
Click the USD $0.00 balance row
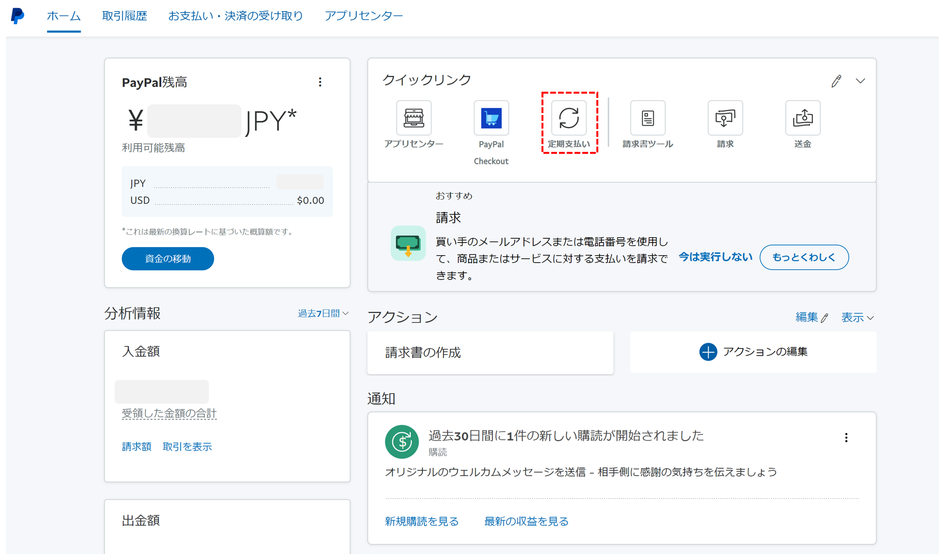coord(227,200)
